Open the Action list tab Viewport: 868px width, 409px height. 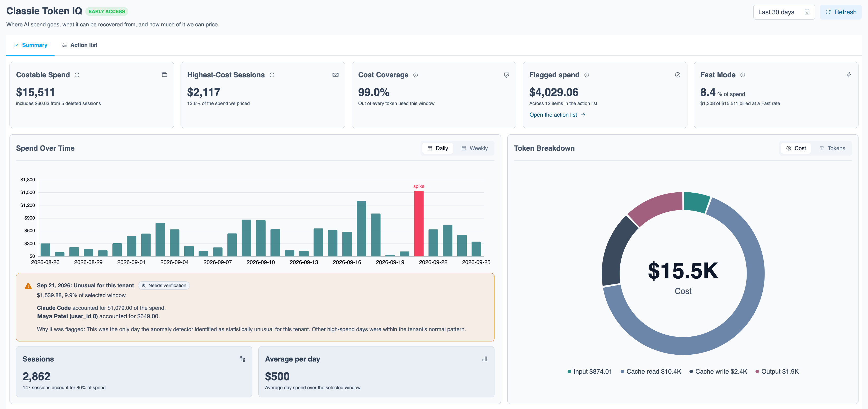tap(79, 45)
